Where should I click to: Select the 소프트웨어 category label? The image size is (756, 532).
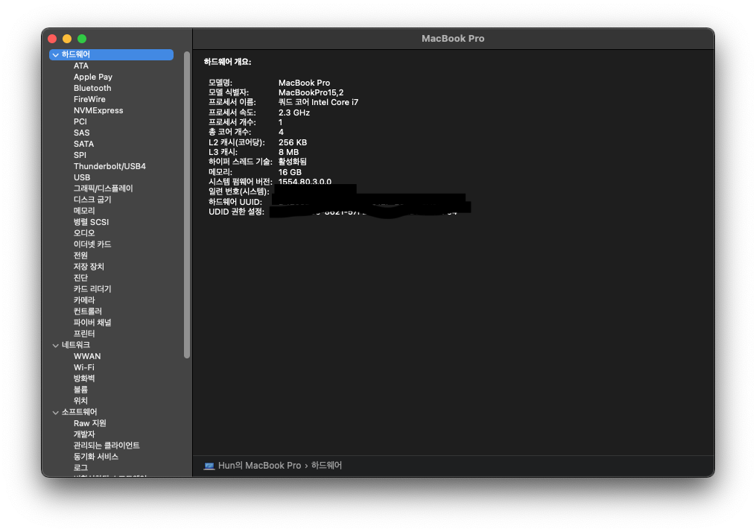coord(79,412)
